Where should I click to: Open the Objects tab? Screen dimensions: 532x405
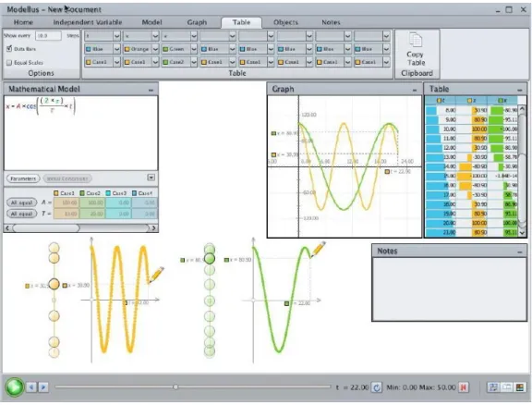(x=285, y=22)
